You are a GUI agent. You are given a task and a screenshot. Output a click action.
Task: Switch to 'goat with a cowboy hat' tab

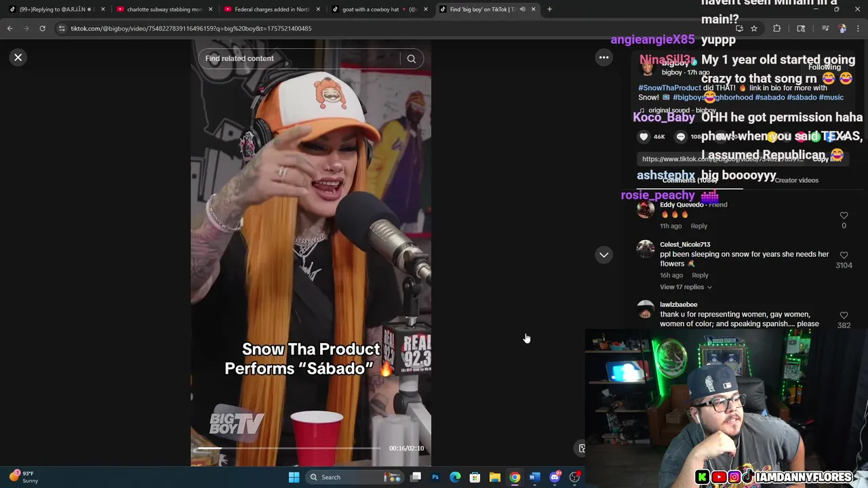click(x=378, y=9)
